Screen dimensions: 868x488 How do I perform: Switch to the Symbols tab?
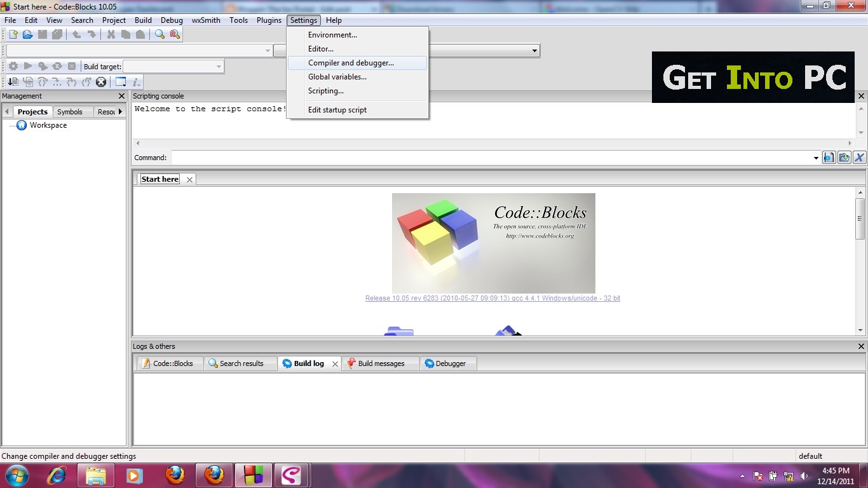pos(70,112)
